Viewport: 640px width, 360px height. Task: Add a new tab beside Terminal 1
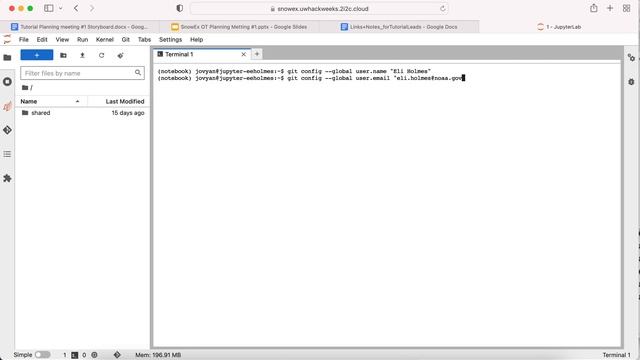coord(257,54)
